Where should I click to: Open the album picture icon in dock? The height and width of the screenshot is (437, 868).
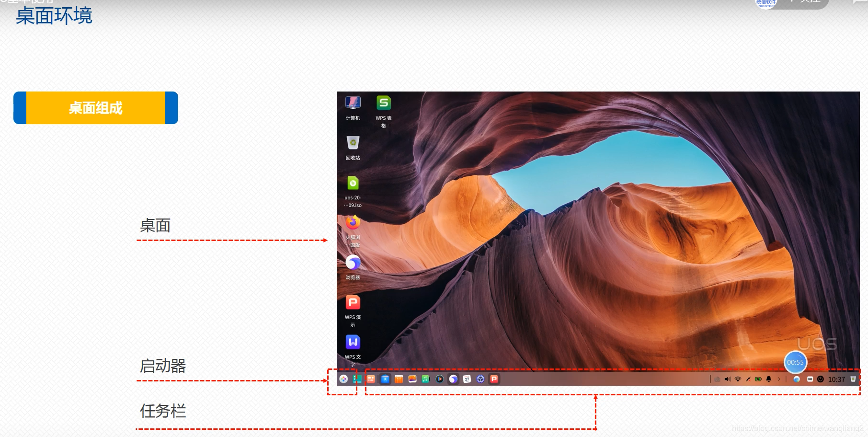412,379
